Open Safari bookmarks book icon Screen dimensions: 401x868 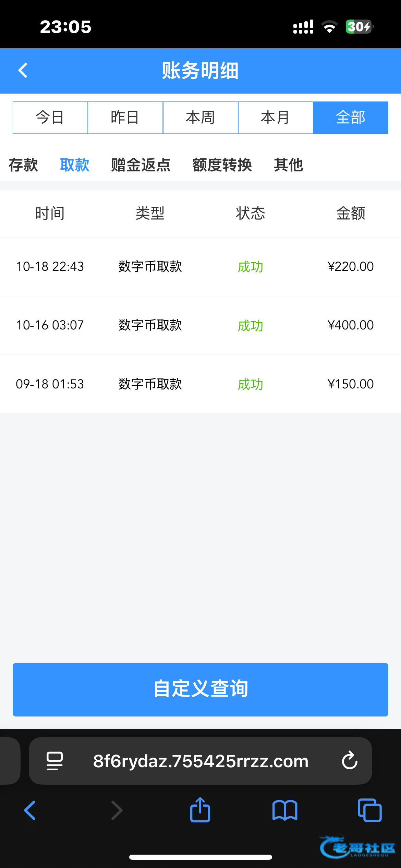tap(285, 810)
